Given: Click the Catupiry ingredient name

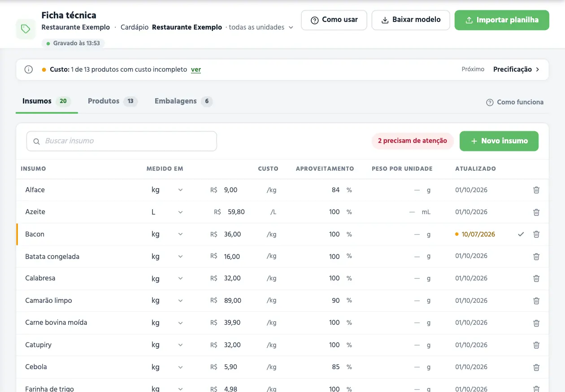Looking at the screenshot, I should point(39,345).
